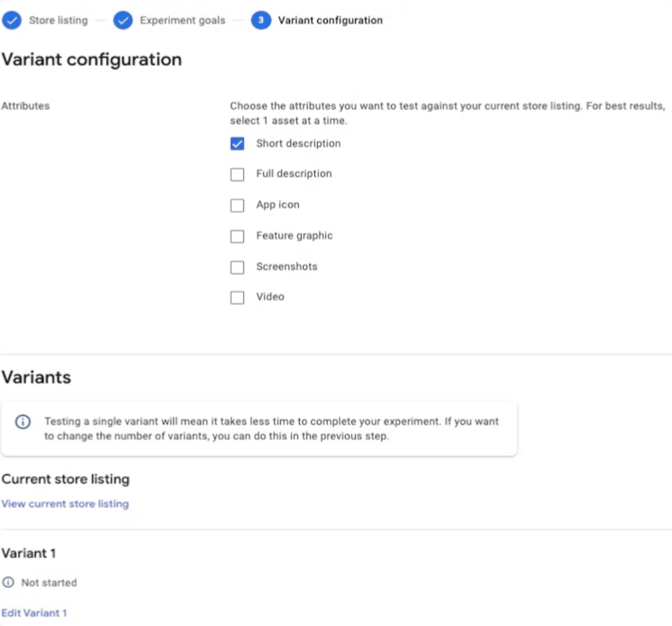672x626 pixels.
Task: Click the info icon beside Not started
Action: [8, 582]
